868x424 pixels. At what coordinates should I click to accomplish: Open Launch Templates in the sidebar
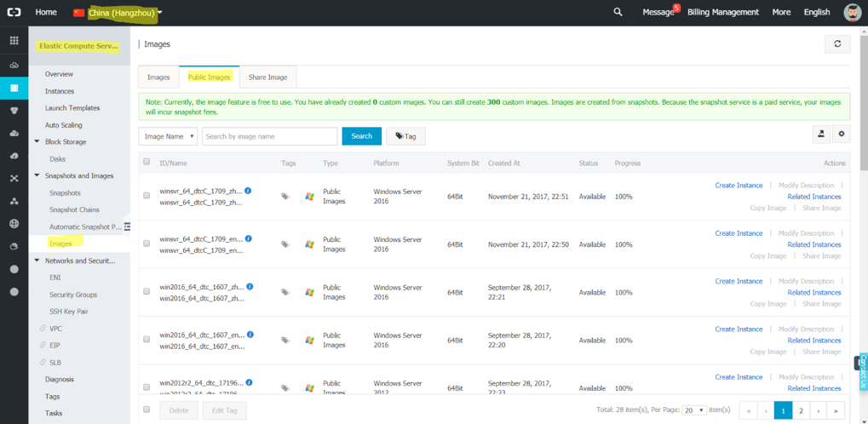72,108
